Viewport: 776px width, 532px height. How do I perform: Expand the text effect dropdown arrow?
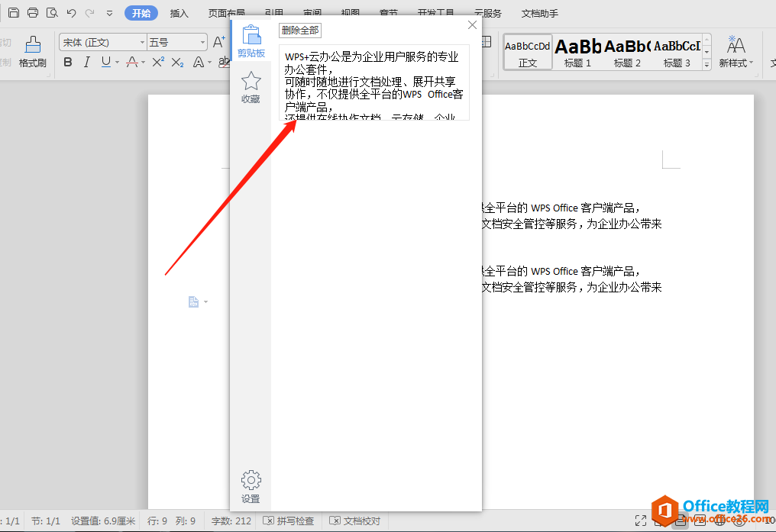point(210,63)
